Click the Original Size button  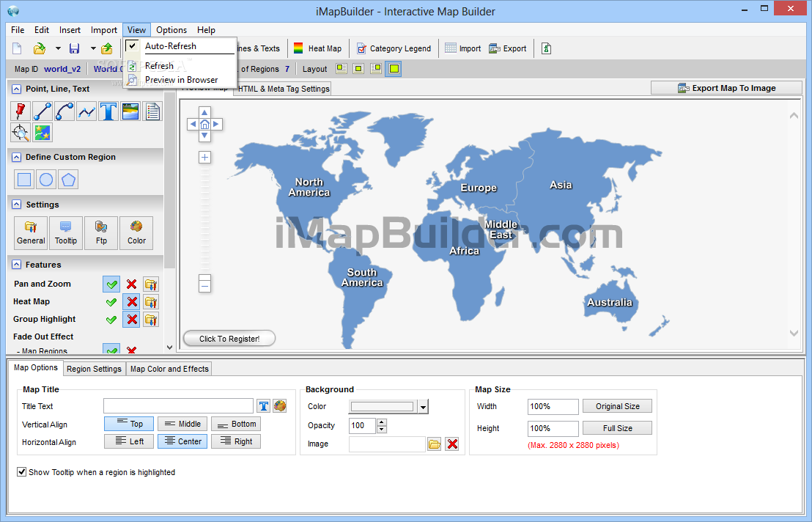(617, 406)
